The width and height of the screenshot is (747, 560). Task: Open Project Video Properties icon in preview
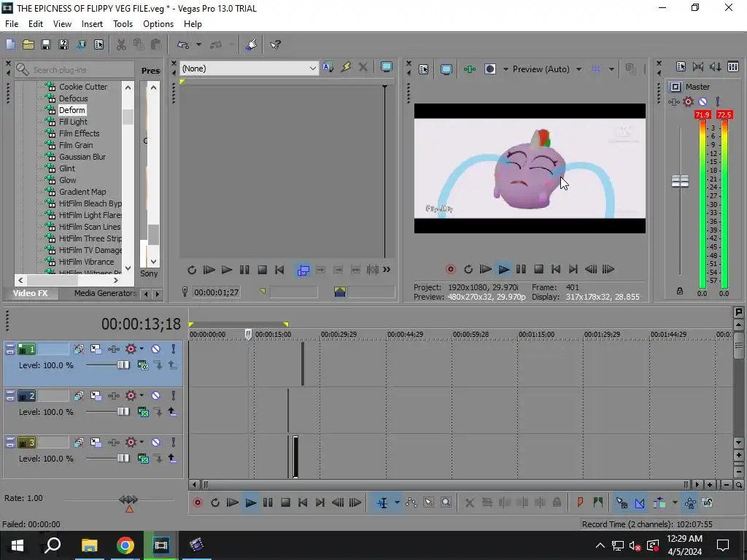pos(424,69)
